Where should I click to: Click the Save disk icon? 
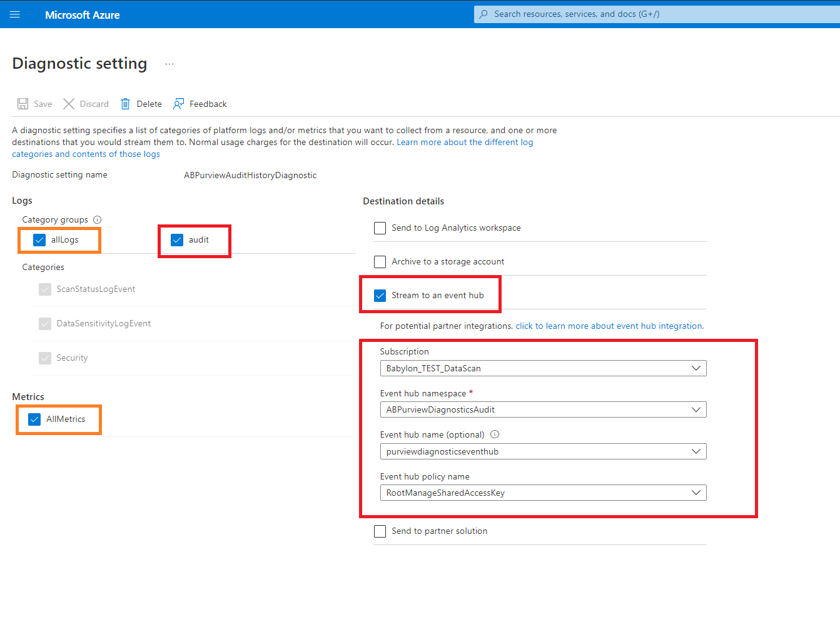coord(23,104)
